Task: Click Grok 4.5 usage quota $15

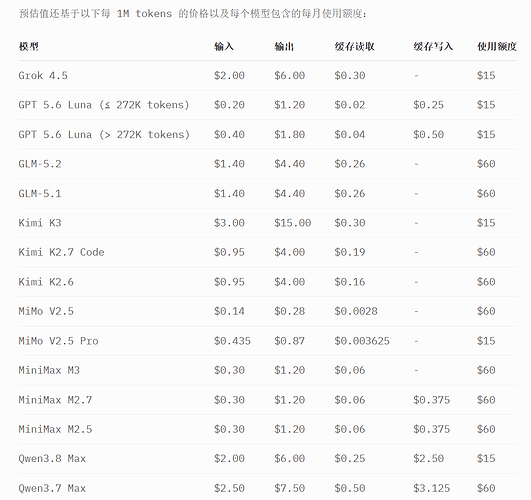Action: click(486, 75)
